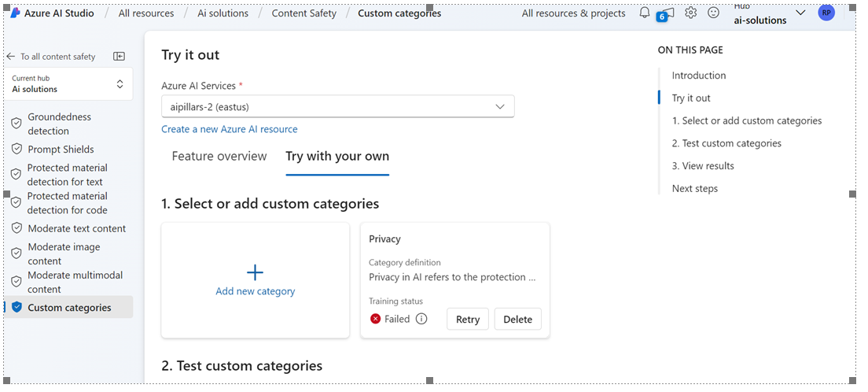Image resolution: width=868 pixels, height=392 pixels.
Task: Jump to 3. View results in page nav
Action: (702, 166)
